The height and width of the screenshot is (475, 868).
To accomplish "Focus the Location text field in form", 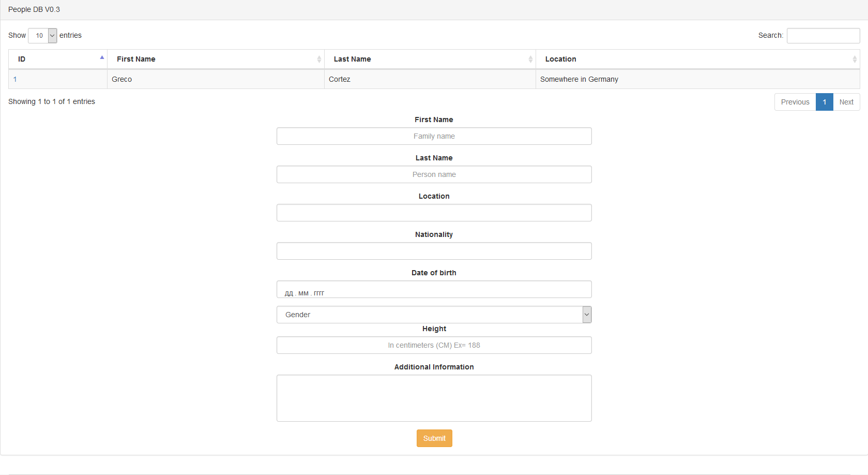I will point(434,213).
